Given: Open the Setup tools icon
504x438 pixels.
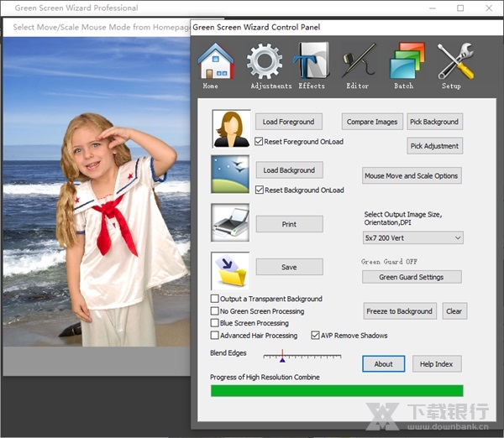Looking at the screenshot, I should tap(454, 62).
